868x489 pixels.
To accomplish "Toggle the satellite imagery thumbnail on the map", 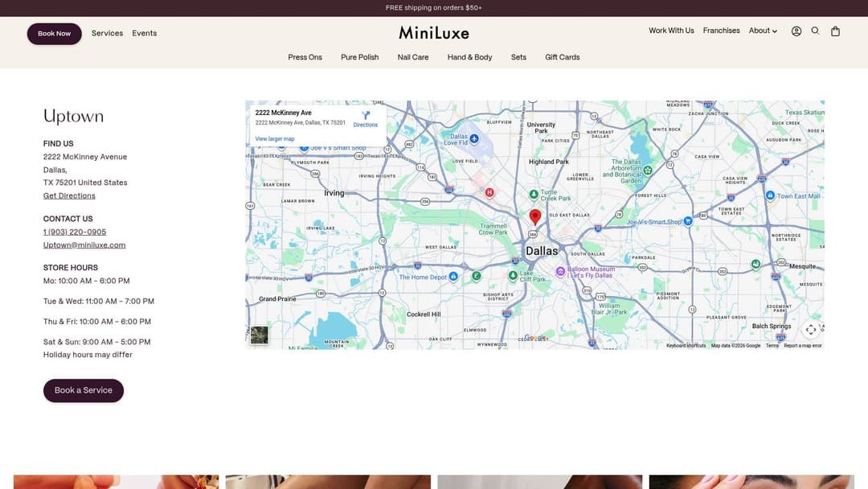I will tap(259, 334).
